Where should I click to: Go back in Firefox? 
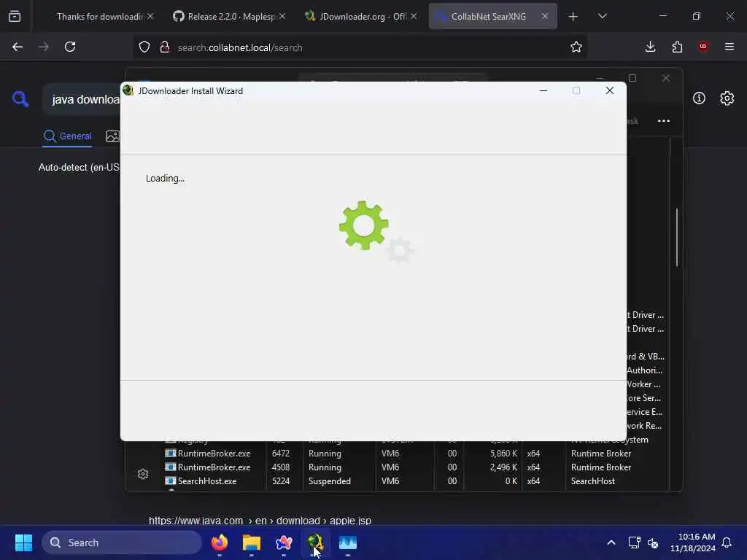pos(18,47)
